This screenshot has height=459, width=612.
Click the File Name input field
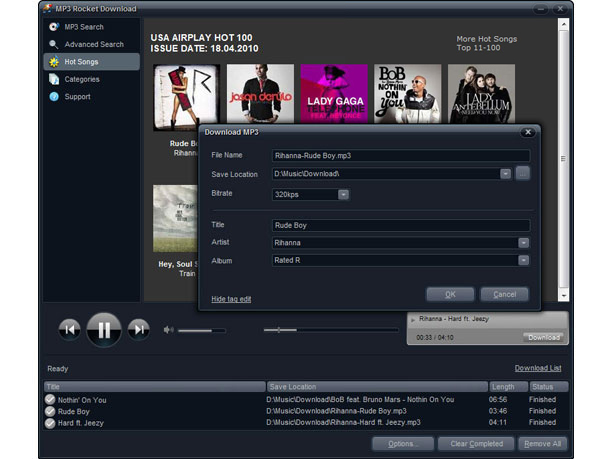[401, 156]
